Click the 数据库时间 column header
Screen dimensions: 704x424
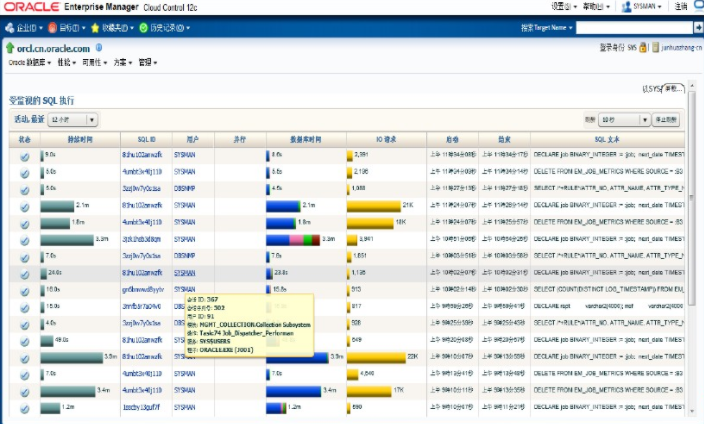coord(306,139)
